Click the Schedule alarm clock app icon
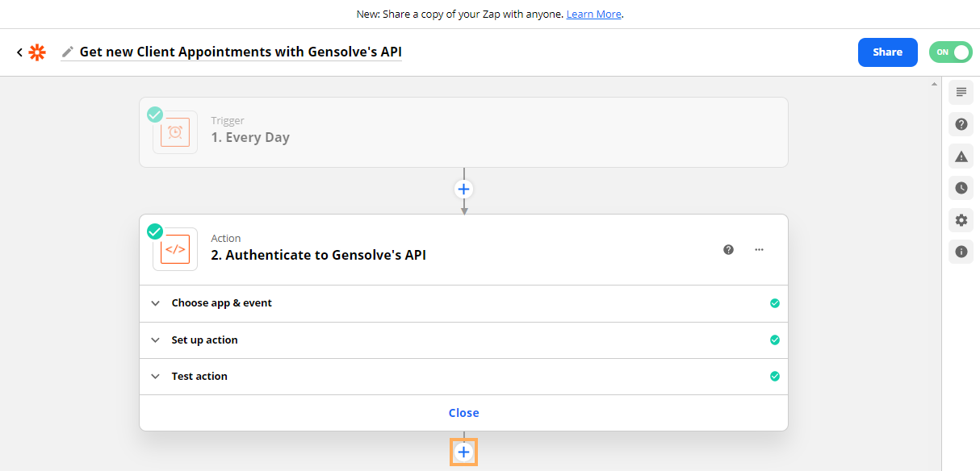Viewport: 980px width, 471px height. 175,132
